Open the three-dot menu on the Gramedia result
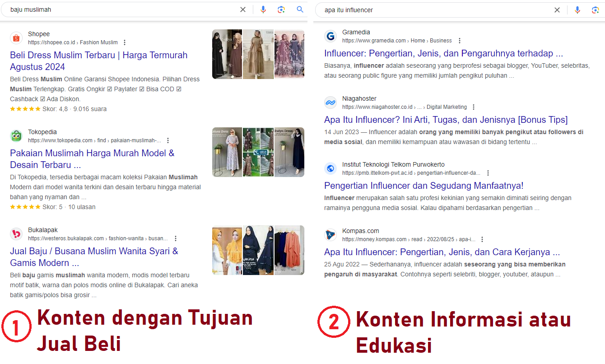The width and height of the screenshot is (605, 364). tap(459, 40)
